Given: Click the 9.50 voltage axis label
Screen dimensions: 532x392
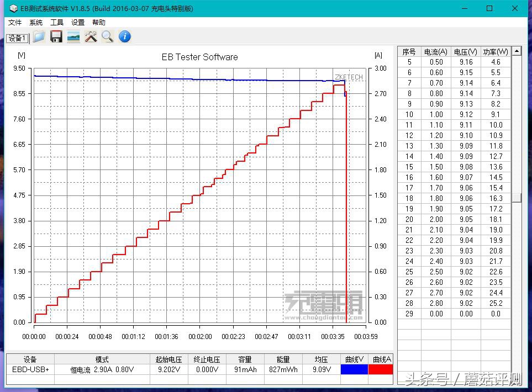Looking at the screenshot, I should pos(19,68).
